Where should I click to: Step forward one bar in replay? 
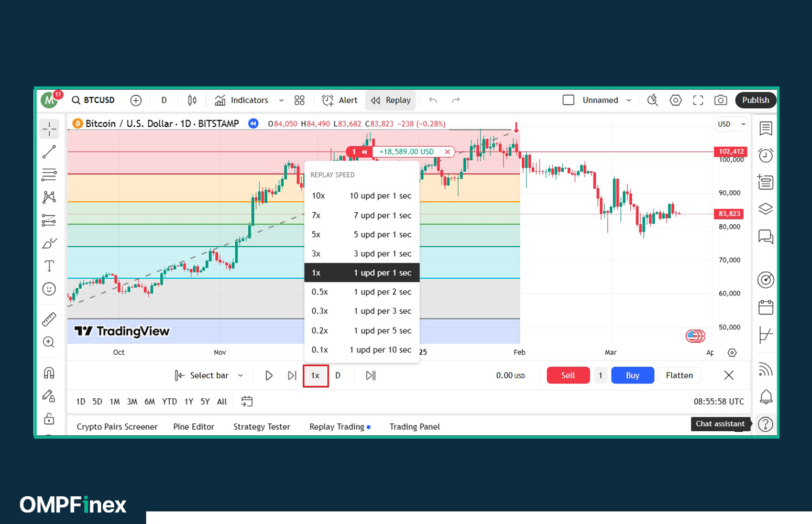click(292, 375)
